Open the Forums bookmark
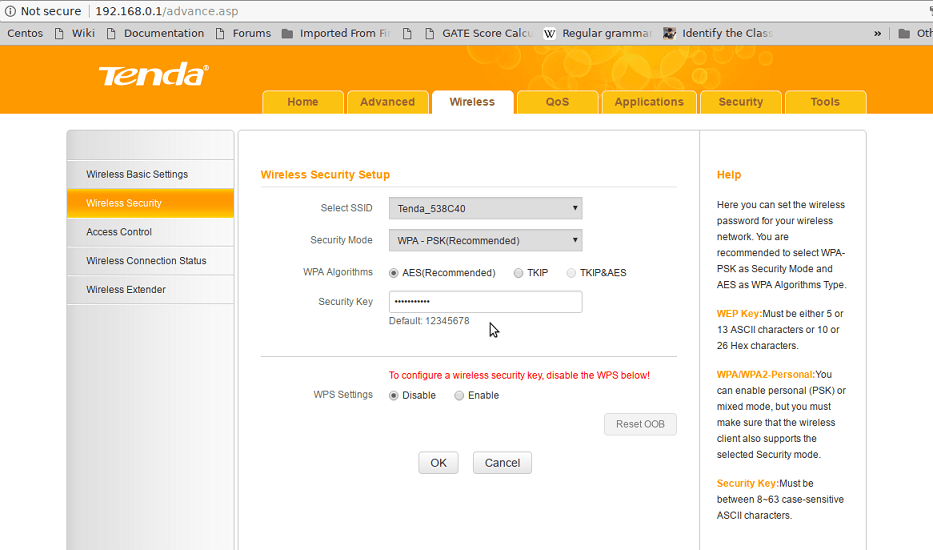The width and height of the screenshot is (933, 550). coord(243,33)
